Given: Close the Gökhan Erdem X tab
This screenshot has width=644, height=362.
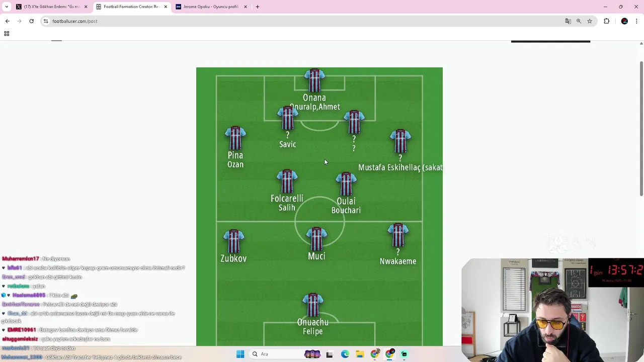Looking at the screenshot, I should pos(86,7).
